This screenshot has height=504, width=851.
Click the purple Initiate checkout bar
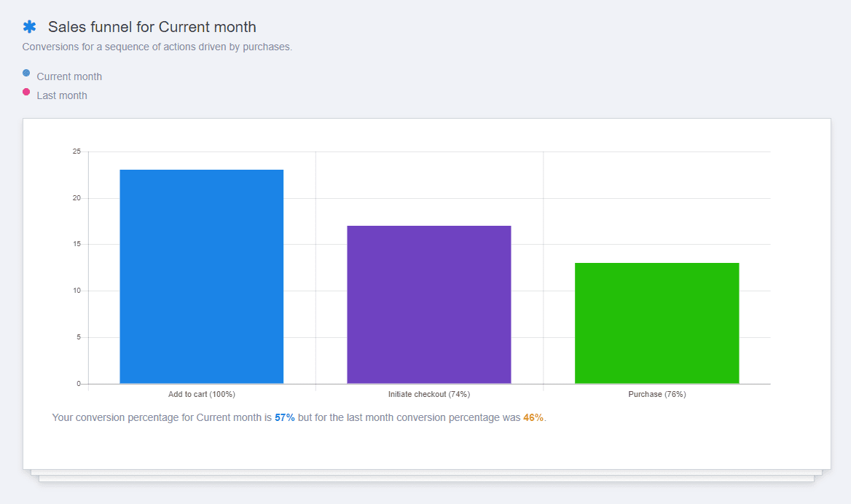428,304
